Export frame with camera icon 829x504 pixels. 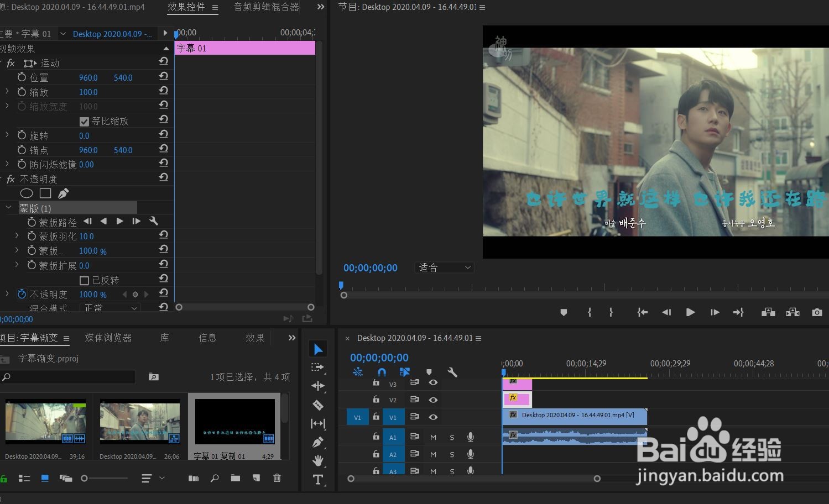[817, 312]
